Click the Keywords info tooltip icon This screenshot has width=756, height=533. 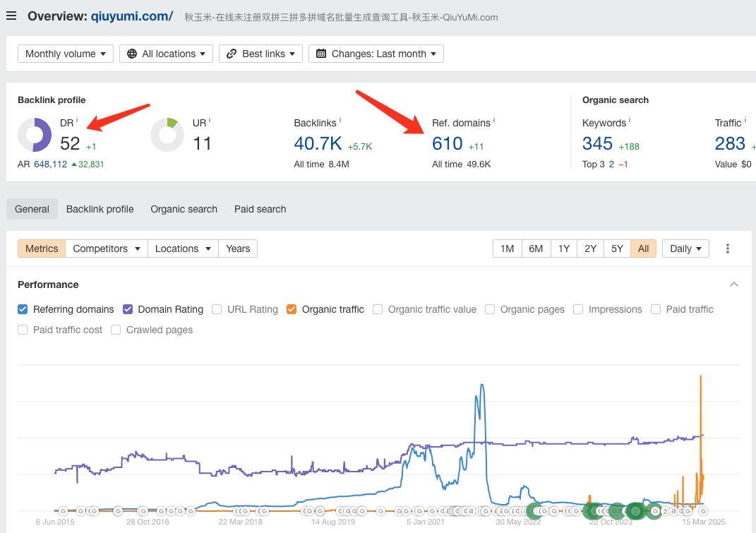[630, 119]
